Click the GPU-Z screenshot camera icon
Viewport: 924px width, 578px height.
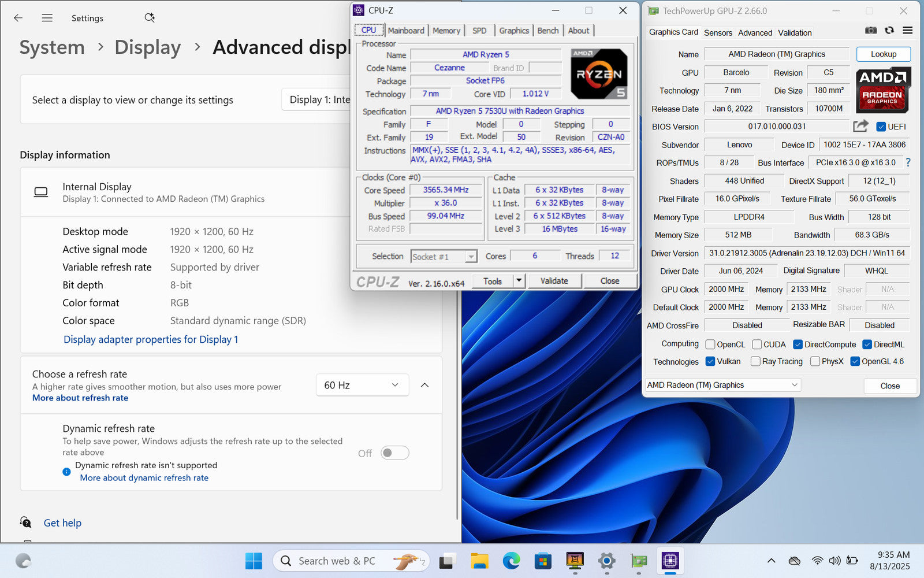coord(871,31)
